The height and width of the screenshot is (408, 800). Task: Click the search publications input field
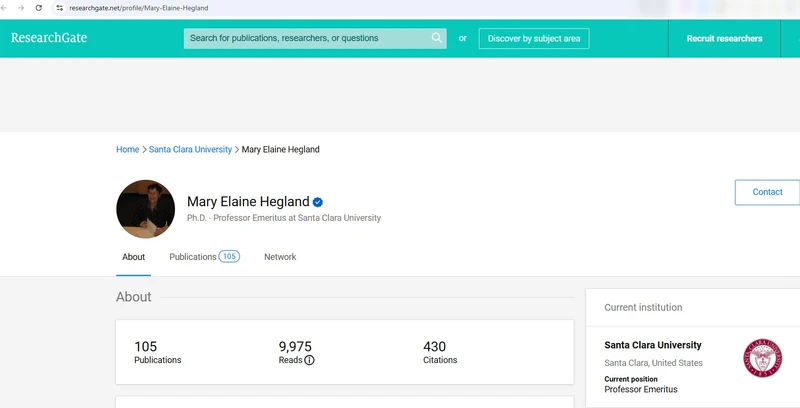point(315,38)
